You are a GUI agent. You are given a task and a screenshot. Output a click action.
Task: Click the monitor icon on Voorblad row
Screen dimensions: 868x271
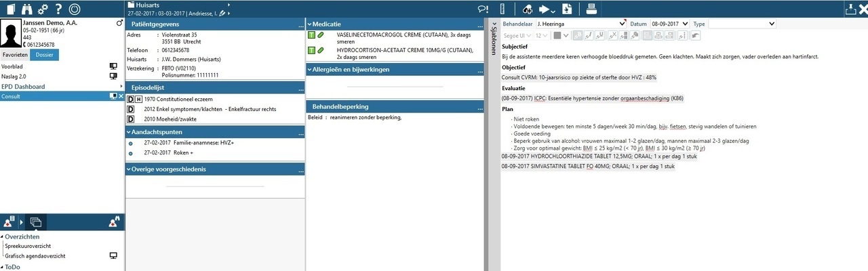(x=113, y=66)
